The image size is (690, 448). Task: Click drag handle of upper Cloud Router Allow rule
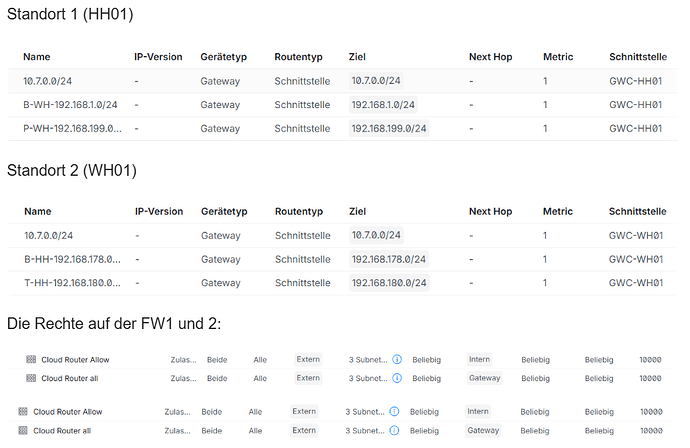[31, 360]
